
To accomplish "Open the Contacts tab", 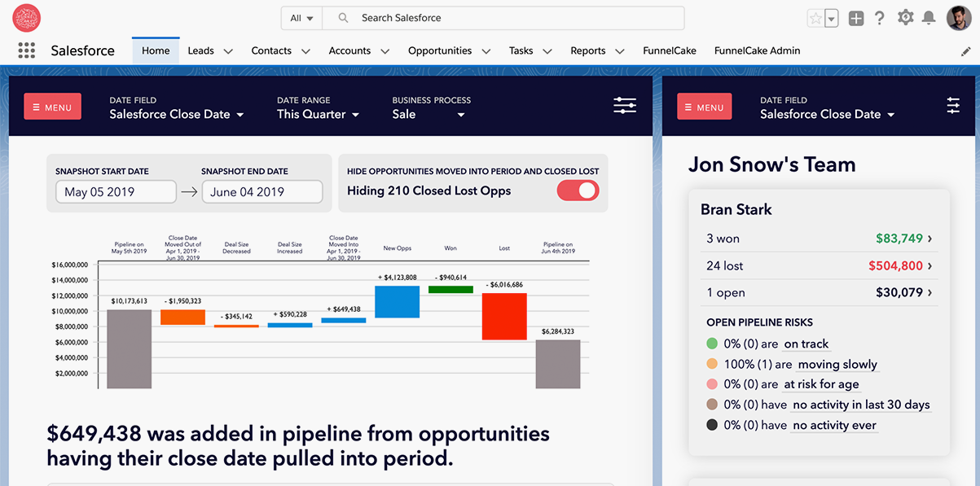I will point(271,50).
